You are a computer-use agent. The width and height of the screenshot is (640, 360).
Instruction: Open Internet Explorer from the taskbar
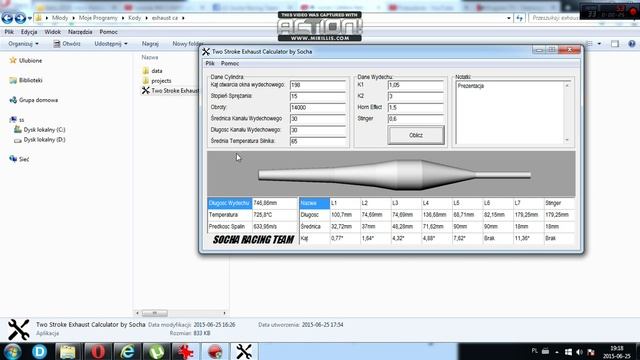127,351
